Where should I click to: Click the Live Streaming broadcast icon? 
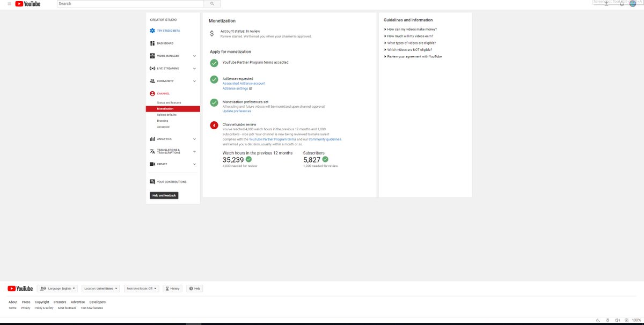tap(152, 69)
